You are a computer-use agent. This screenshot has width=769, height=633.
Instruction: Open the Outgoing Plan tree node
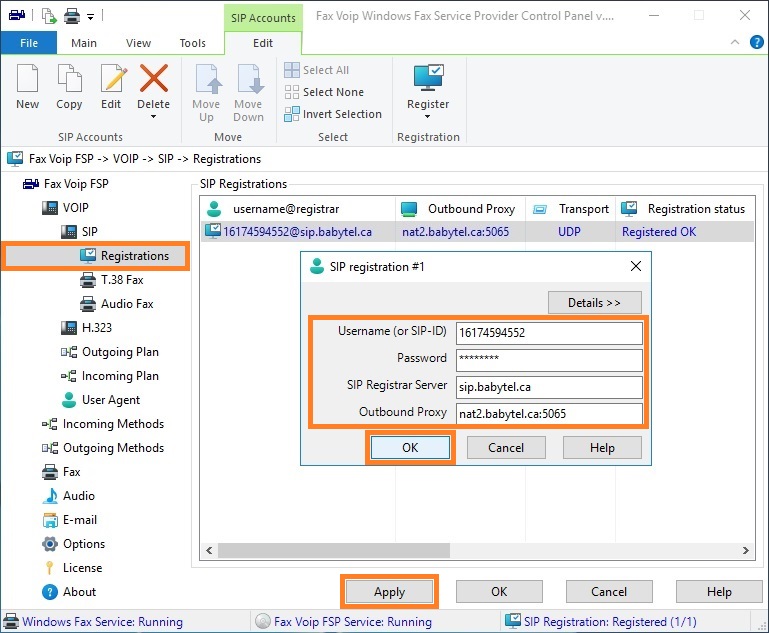(x=110, y=352)
